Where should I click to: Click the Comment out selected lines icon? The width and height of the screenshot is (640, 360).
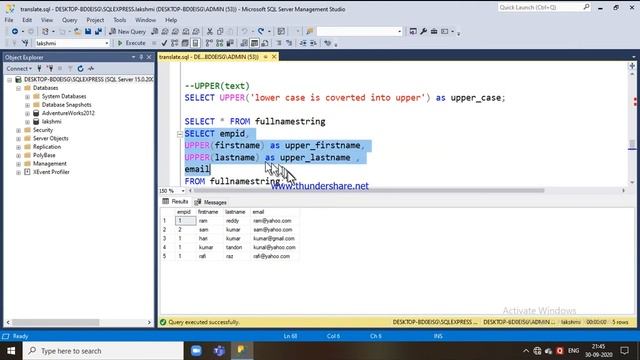tap(279, 43)
